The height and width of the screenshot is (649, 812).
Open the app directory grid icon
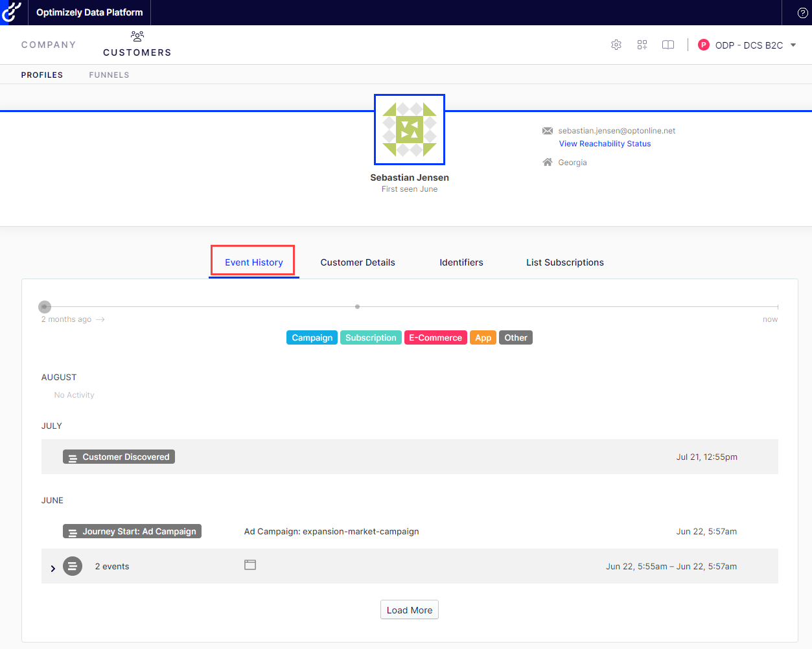(x=642, y=45)
